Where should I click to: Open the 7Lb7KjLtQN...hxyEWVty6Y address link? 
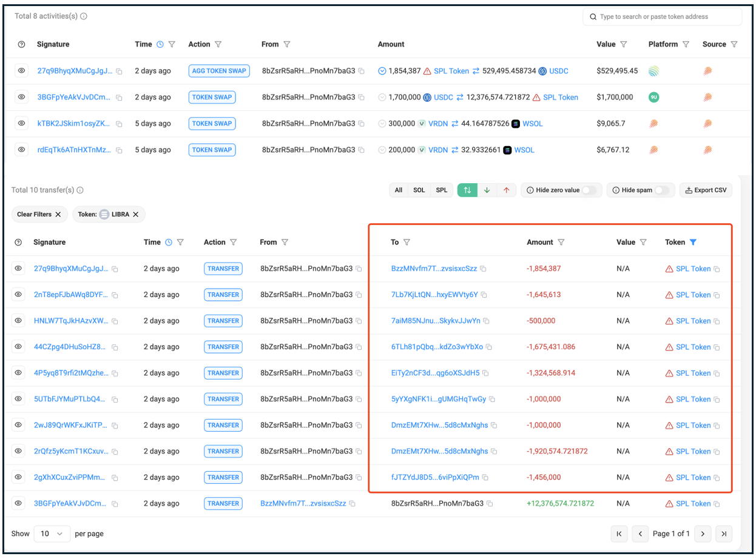[434, 295]
